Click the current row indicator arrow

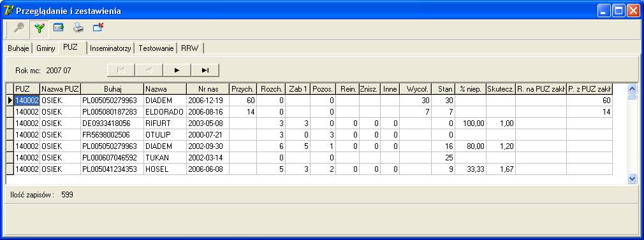pos(10,101)
